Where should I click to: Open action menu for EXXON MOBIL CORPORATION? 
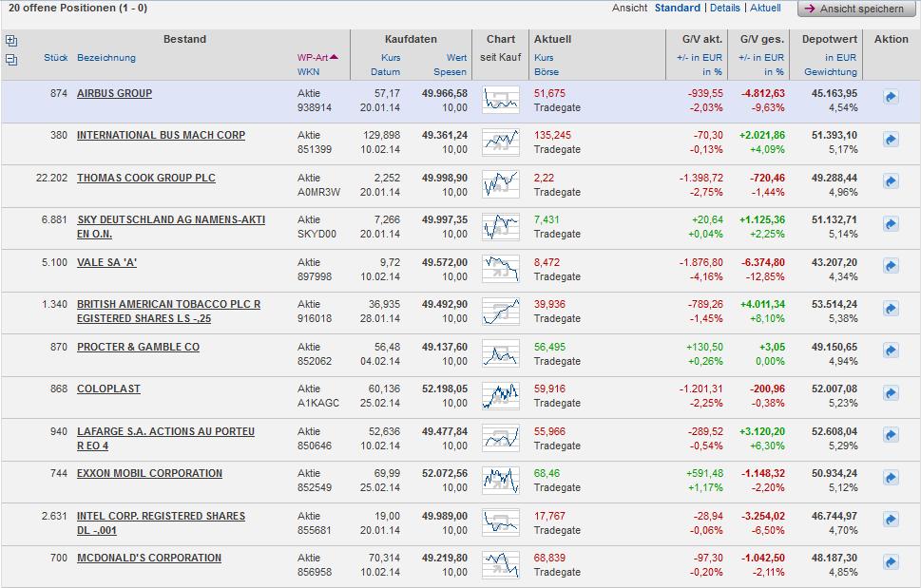(891, 478)
